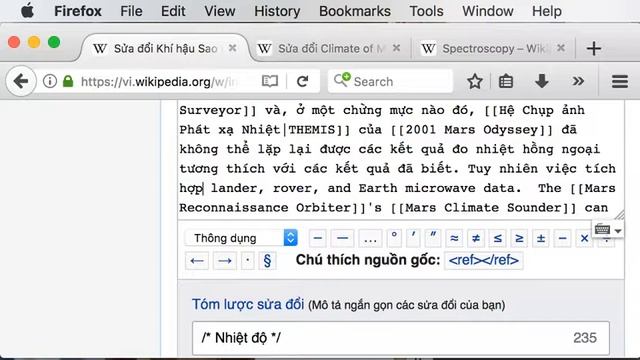
Task: Insert the not equal symbol
Action: click(x=476, y=238)
